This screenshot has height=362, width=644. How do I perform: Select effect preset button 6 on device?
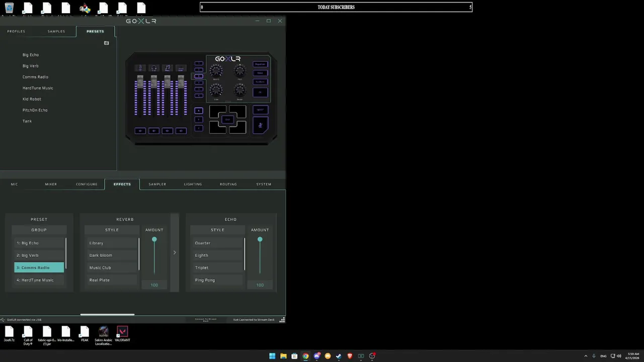[199, 96]
